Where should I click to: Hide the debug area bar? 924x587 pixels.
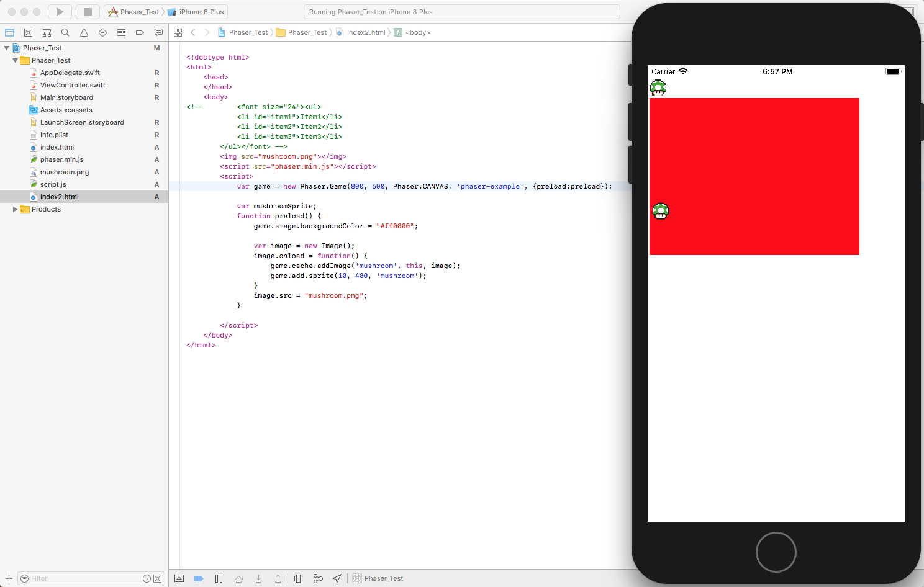pyautogui.click(x=179, y=578)
